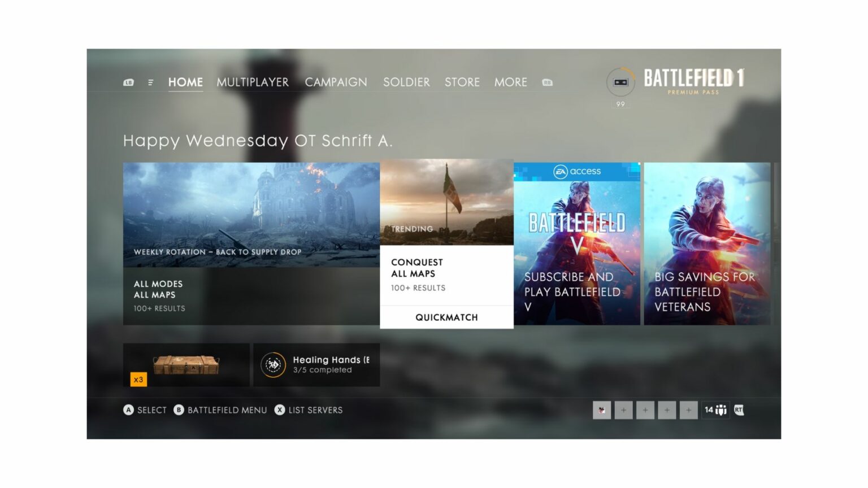The image size is (868, 488).
Task: Open the EA access logo banner
Action: pos(577,172)
